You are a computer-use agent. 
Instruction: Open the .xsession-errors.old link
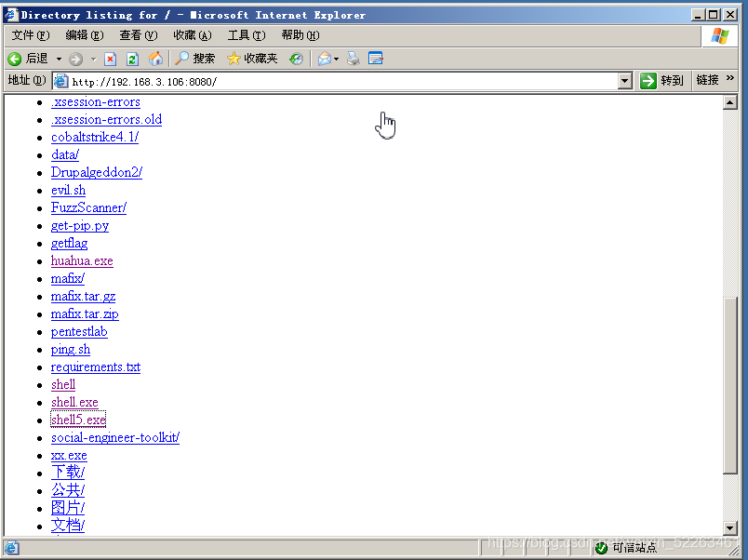click(x=106, y=120)
